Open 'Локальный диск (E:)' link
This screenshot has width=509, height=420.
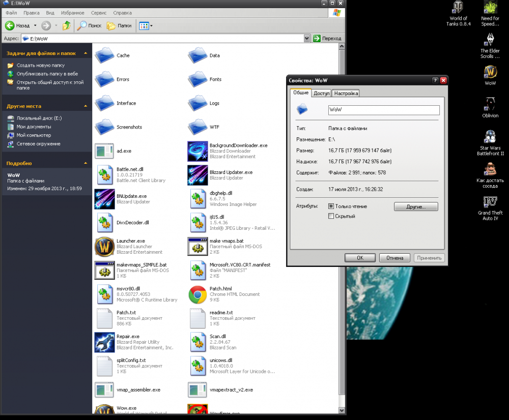point(39,118)
